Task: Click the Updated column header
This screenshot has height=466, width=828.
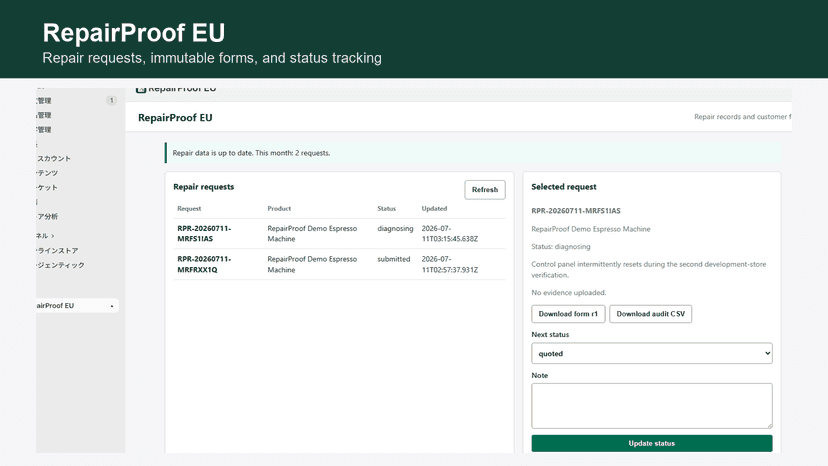Action: [x=434, y=209]
